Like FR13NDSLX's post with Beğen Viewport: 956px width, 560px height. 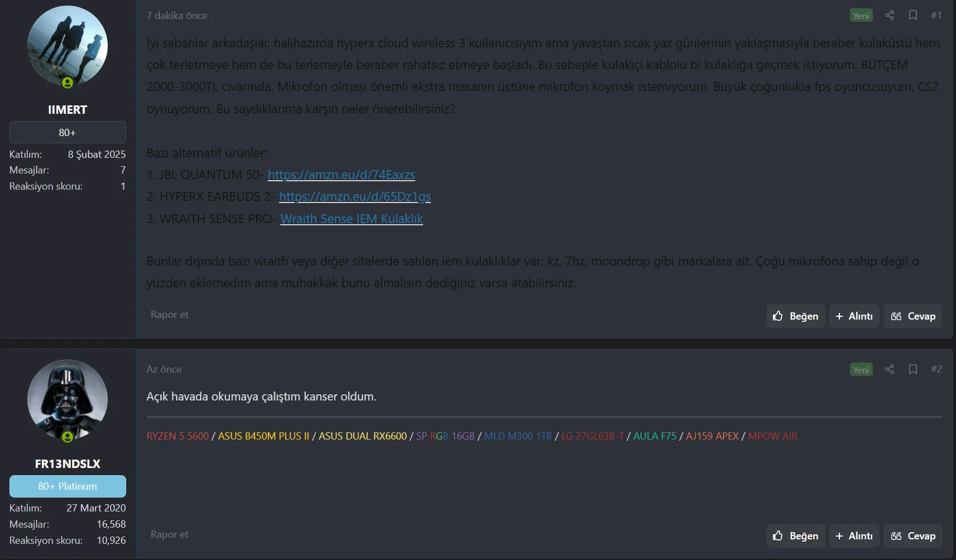tap(795, 536)
